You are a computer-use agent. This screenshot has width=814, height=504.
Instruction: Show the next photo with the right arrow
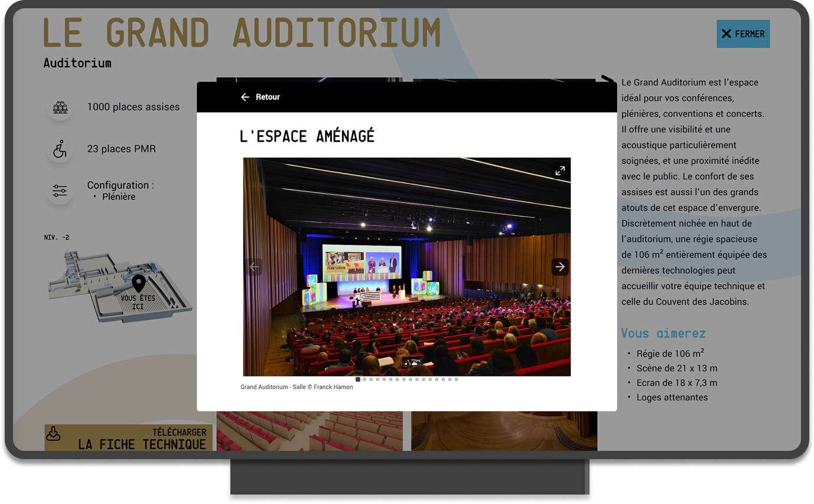(560, 267)
